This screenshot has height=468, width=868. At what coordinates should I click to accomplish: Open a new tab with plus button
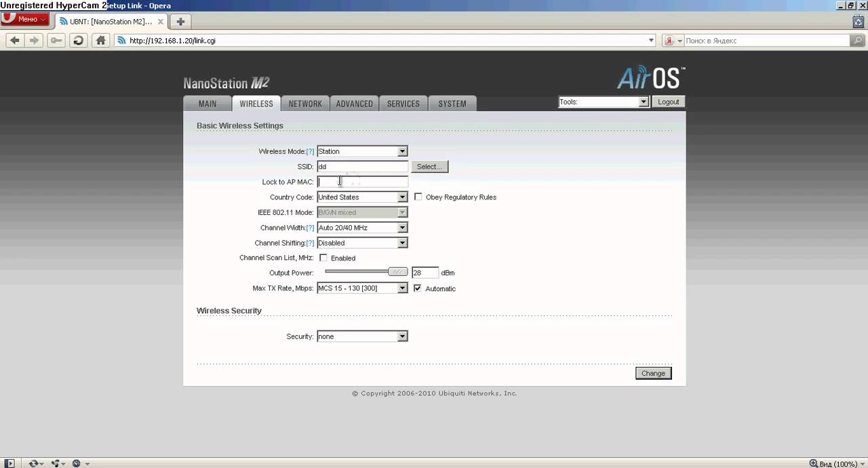[x=180, y=22]
